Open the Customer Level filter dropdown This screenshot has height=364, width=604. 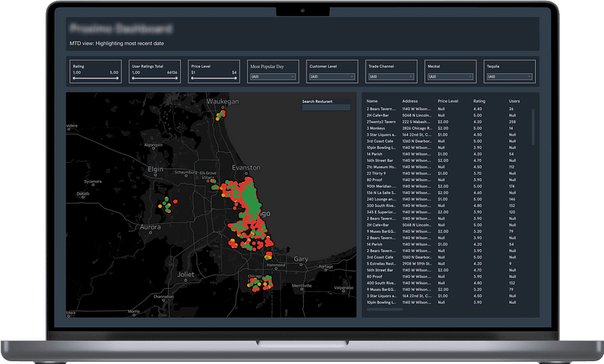tap(331, 77)
